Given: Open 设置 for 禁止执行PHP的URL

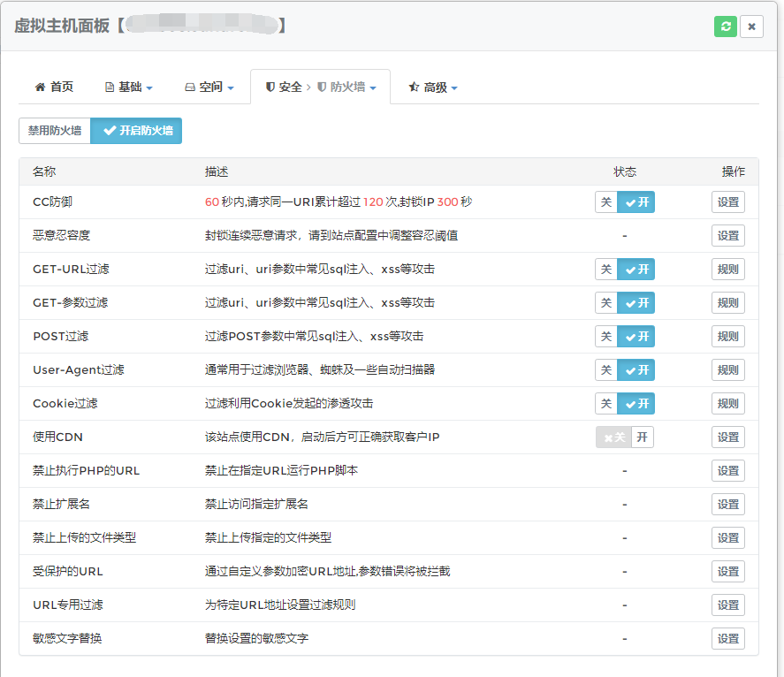Looking at the screenshot, I should 728,470.
